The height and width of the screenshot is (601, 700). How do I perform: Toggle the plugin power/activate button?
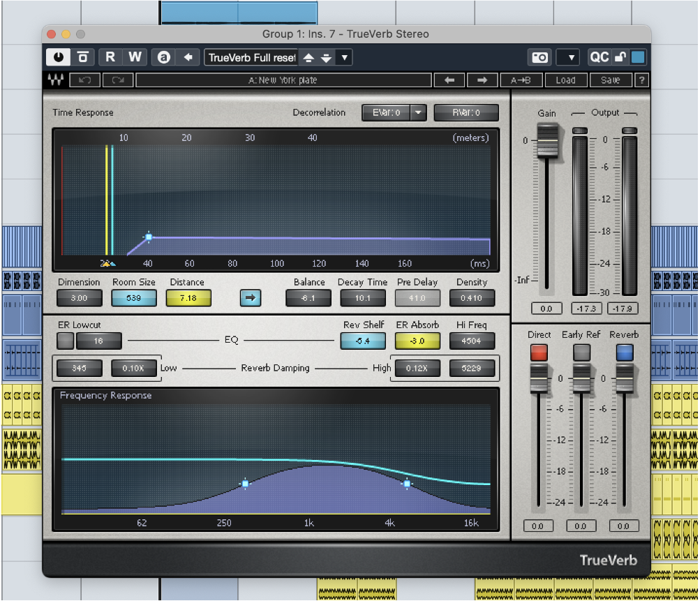58,57
